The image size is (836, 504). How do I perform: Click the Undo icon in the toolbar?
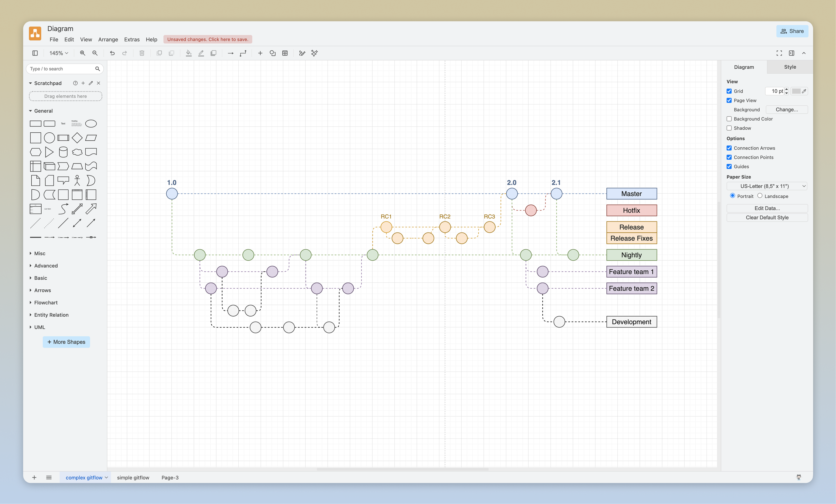(112, 53)
